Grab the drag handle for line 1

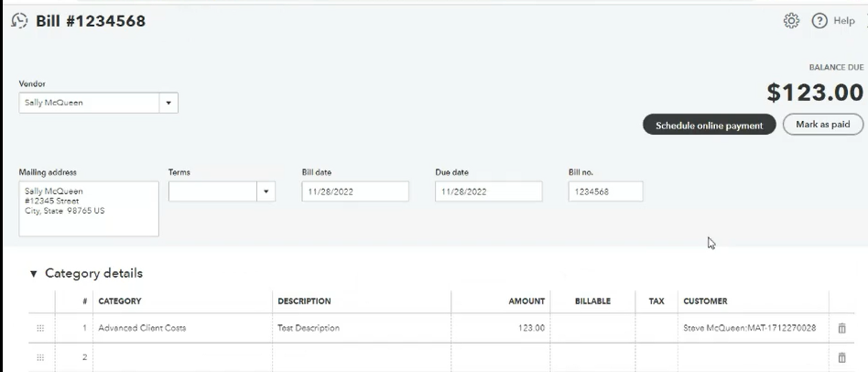click(x=40, y=328)
